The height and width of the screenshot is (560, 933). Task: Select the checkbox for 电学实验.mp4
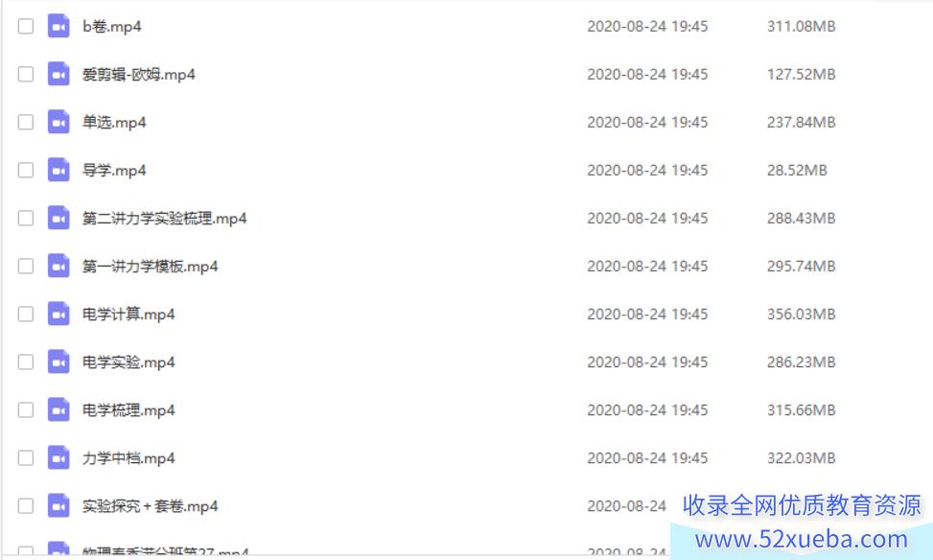click(26, 362)
